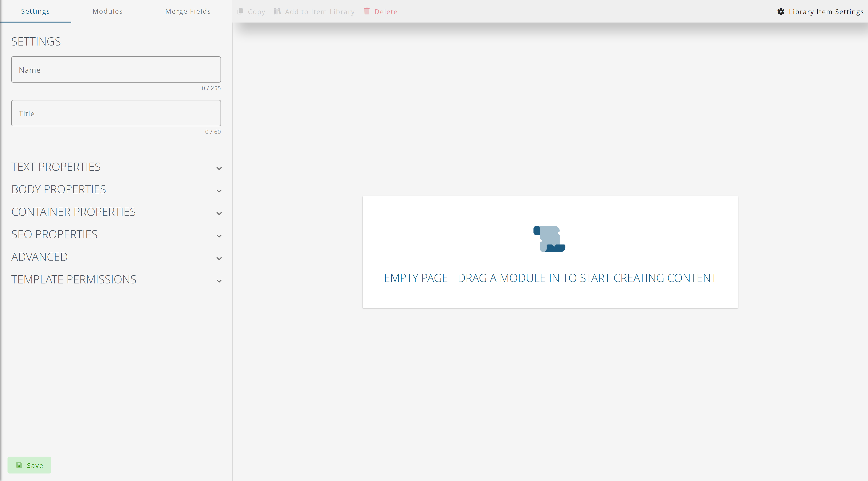Click the SETTINGS heading
Screen dimensions: 868x481
36,42
